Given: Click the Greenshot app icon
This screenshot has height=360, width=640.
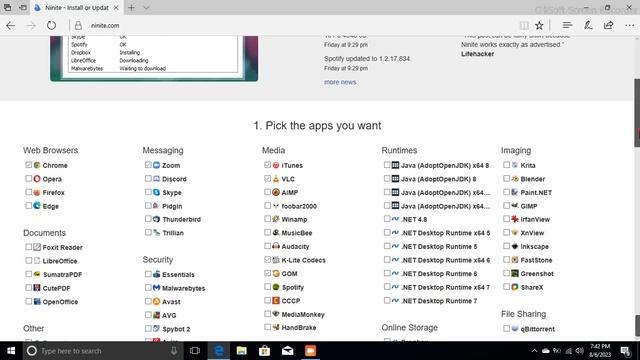Looking at the screenshot, I should click(x=515, y=273).
